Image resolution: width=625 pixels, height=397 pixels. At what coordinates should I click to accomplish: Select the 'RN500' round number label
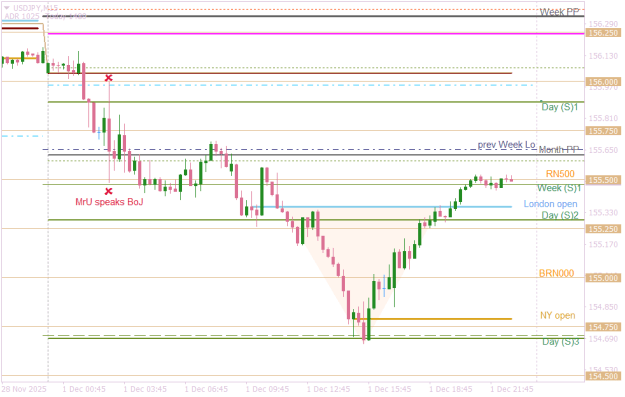[560, 174]
